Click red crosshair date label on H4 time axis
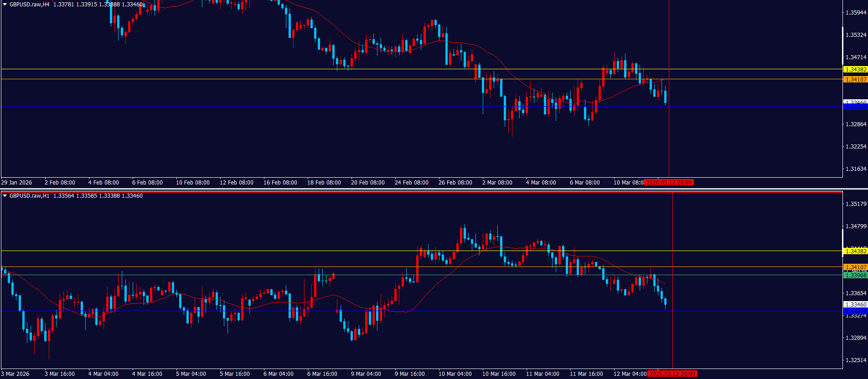This screenshot has width=868, height=379. tap(669, 183)
